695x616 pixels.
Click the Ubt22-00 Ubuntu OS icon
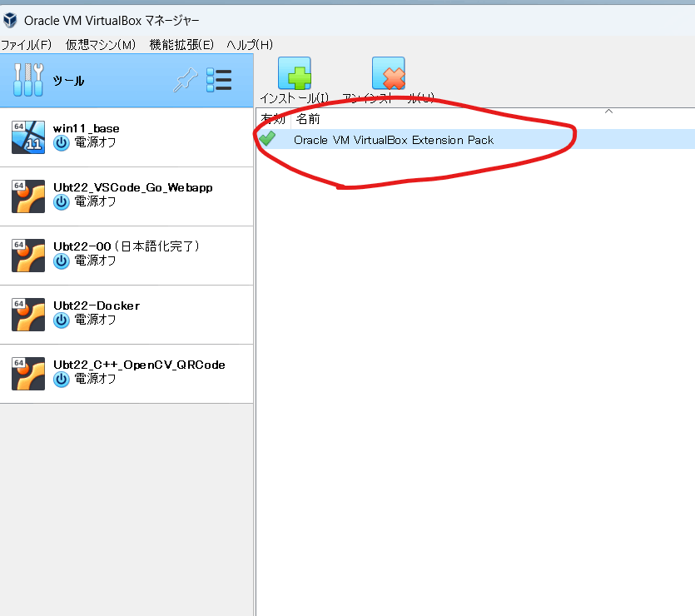(28, 256)
